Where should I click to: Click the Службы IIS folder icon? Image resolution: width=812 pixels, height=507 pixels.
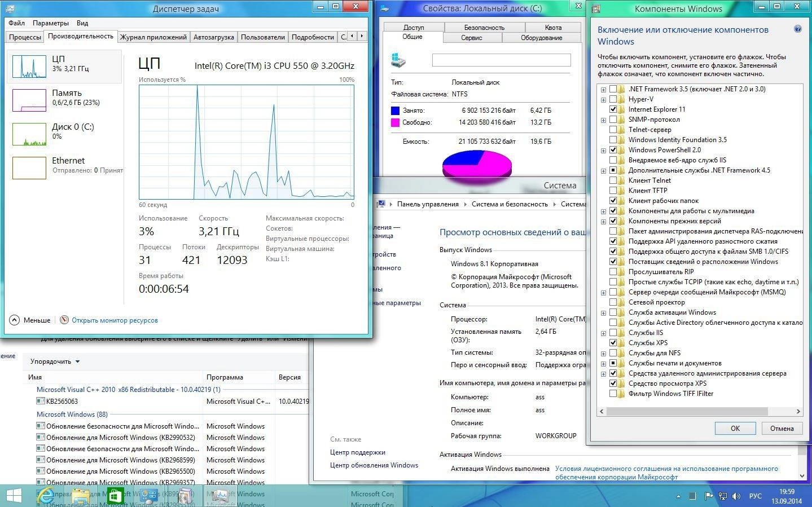(x=621, y=333)
